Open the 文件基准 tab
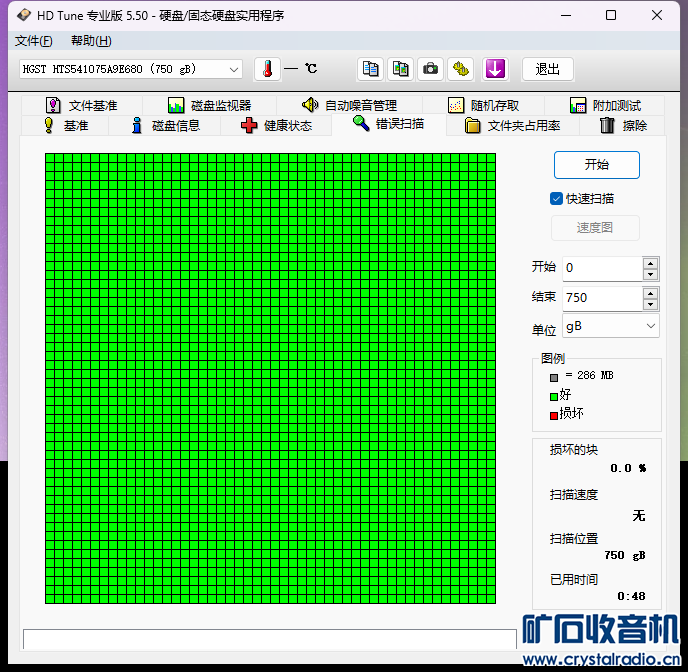688x672 pixels. click(82, 105)
